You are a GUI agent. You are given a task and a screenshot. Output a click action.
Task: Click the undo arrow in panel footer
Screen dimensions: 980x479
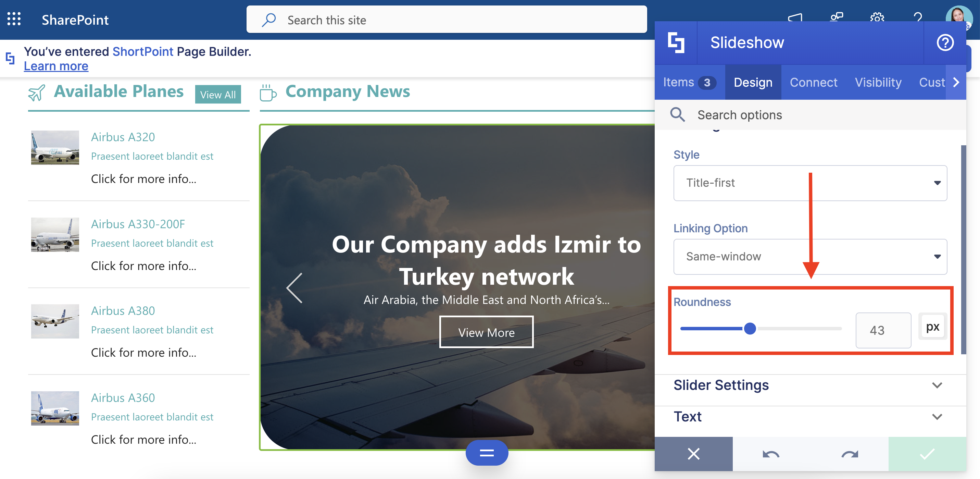pos(771,454)
